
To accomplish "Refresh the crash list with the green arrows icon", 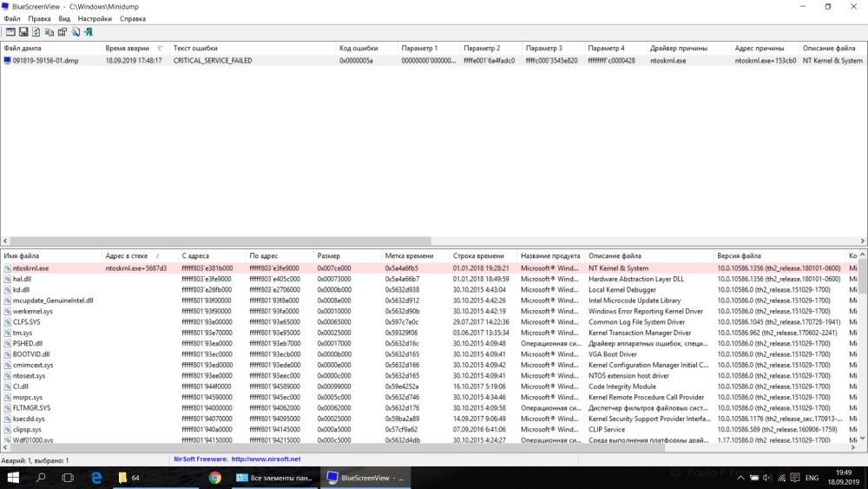I will tap(36, 32).
